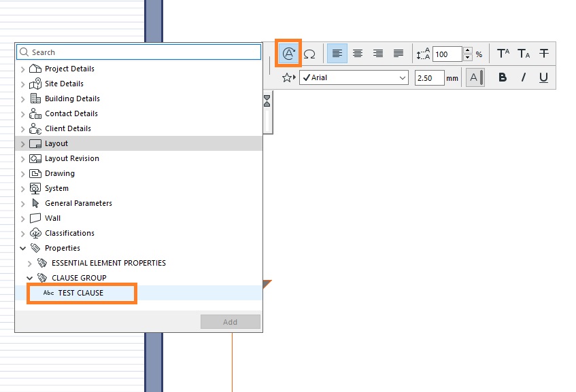
Task: Apply subscript text formatting
Action: (x=524, y=54)
